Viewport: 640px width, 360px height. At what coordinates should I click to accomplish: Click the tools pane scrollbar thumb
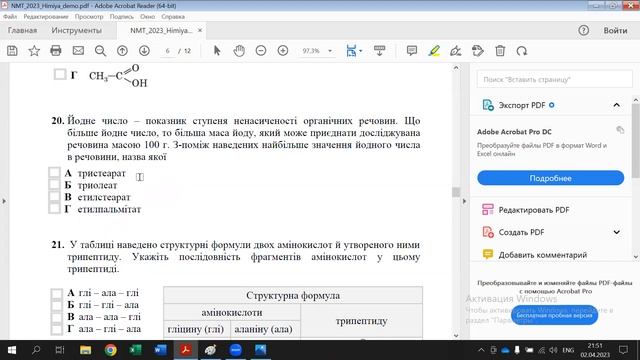(x=636, y=140)
